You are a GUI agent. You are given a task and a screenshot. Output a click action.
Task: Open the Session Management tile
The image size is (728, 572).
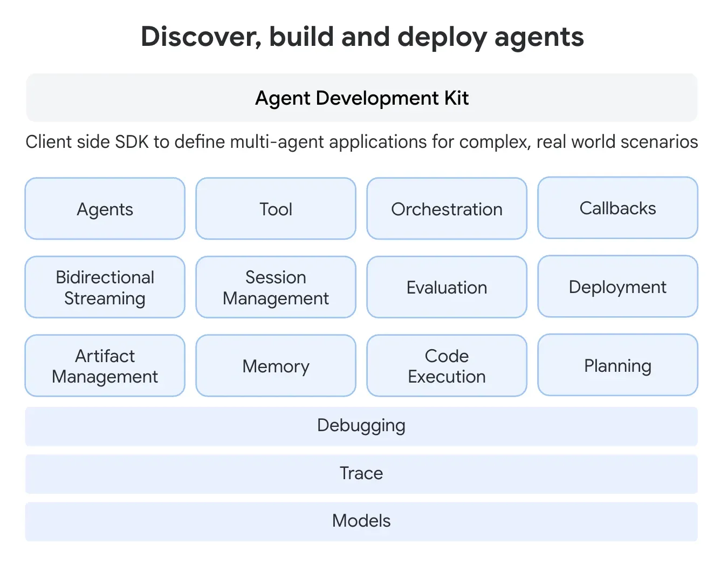click(x=276, y=287)
